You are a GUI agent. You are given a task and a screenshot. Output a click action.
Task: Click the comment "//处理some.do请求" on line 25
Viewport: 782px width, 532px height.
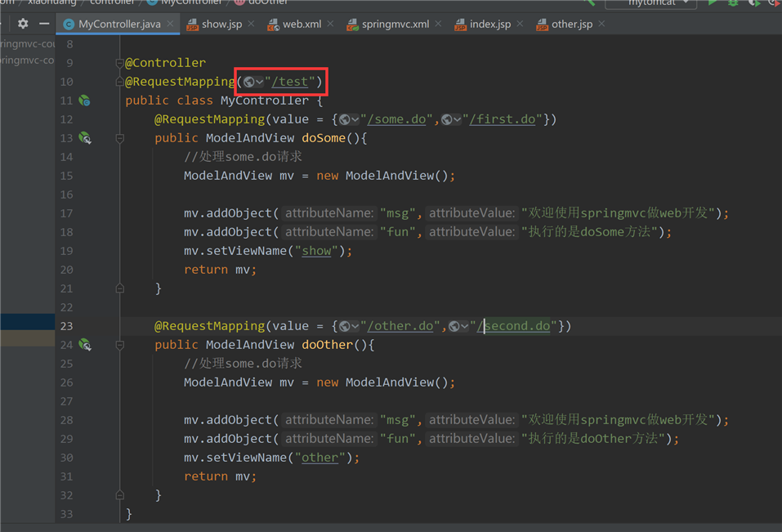tap(243, 364)
